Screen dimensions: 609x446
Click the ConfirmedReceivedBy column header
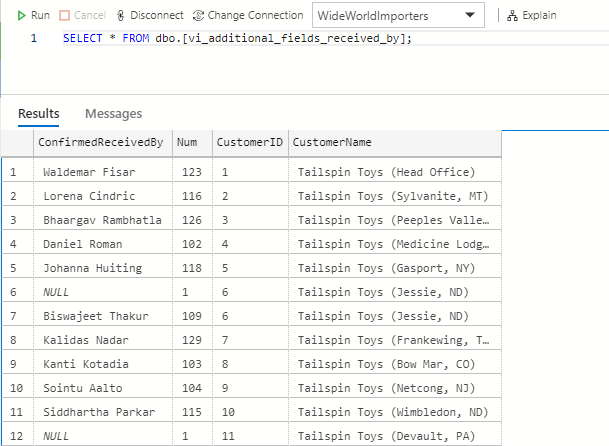click(x=100, y=143)
